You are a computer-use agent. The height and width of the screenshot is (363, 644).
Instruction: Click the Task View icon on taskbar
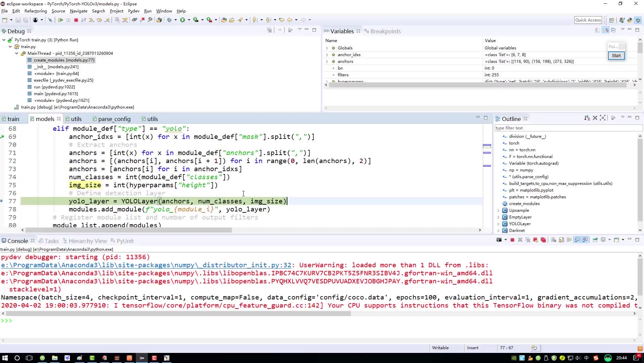coord(29,358)
